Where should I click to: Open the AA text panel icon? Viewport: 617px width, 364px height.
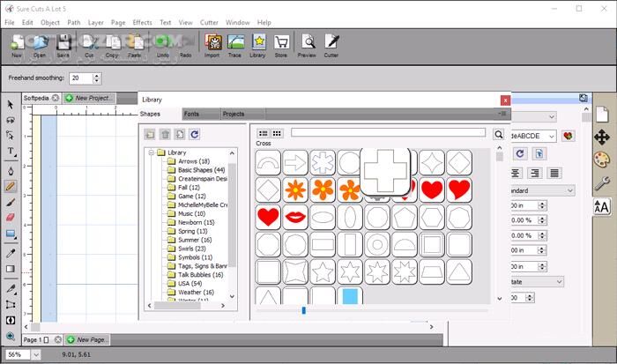(x=602, y=206)
